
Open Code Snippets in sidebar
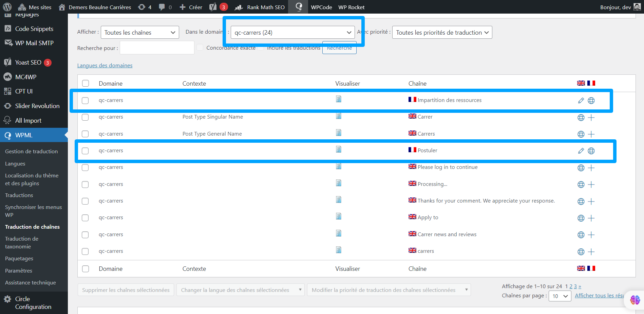34,29
